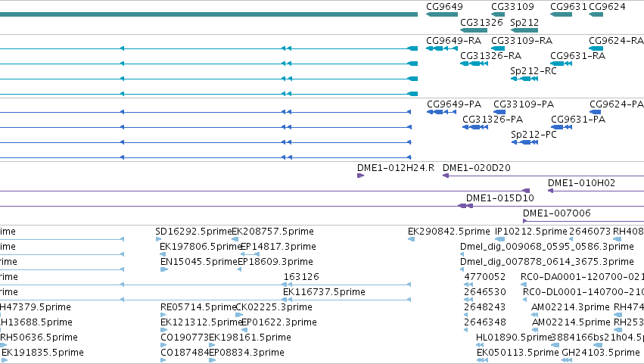
Task: Open the DME1-010H02 BAC label
Action: click(x=582, y=183)
